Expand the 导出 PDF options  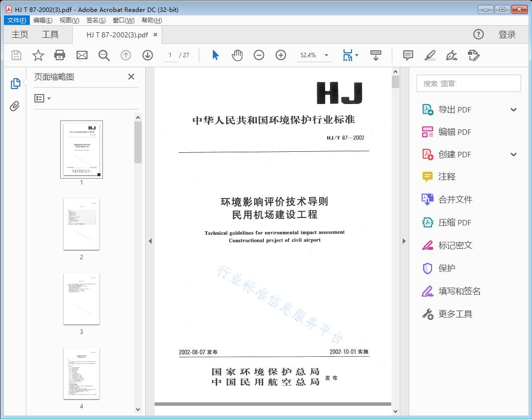point(513,109)
